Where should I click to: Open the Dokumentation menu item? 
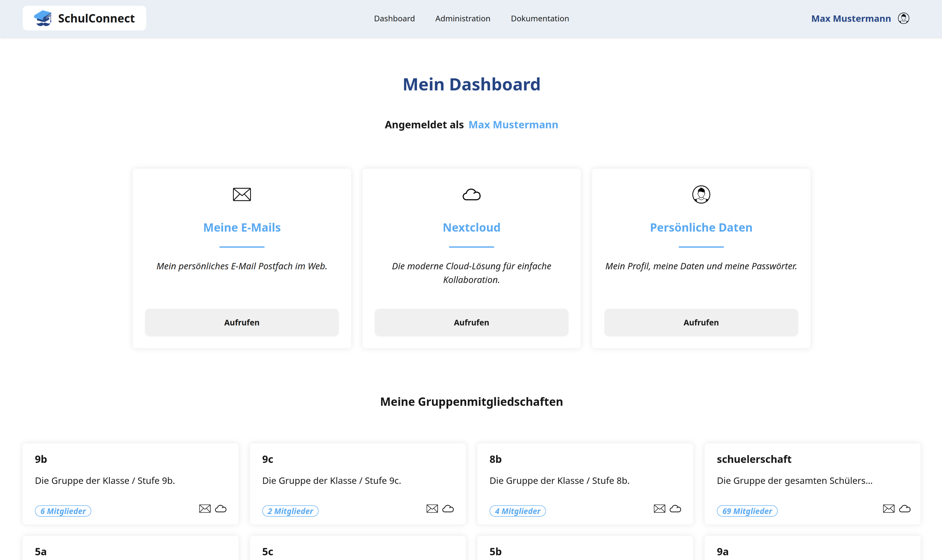[x=540, y=19]
